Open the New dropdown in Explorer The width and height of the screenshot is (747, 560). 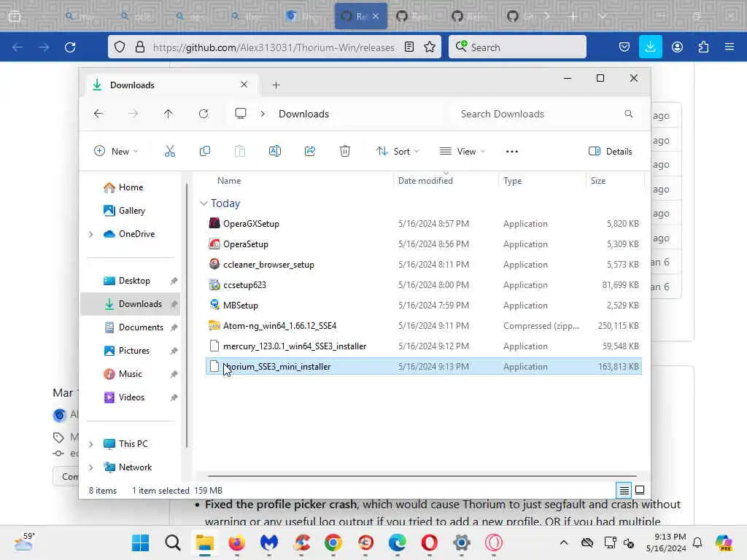click(x=116, y=152)
